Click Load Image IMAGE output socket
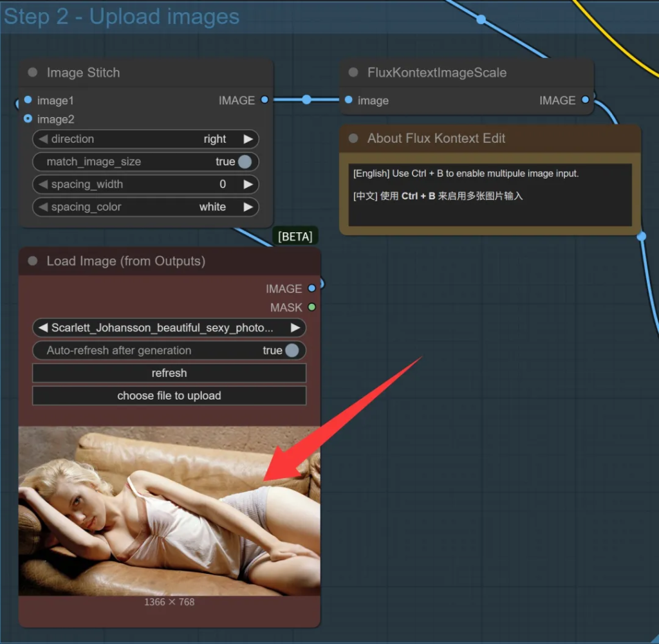This screenshot has height=644, width=659. (311, 289)
